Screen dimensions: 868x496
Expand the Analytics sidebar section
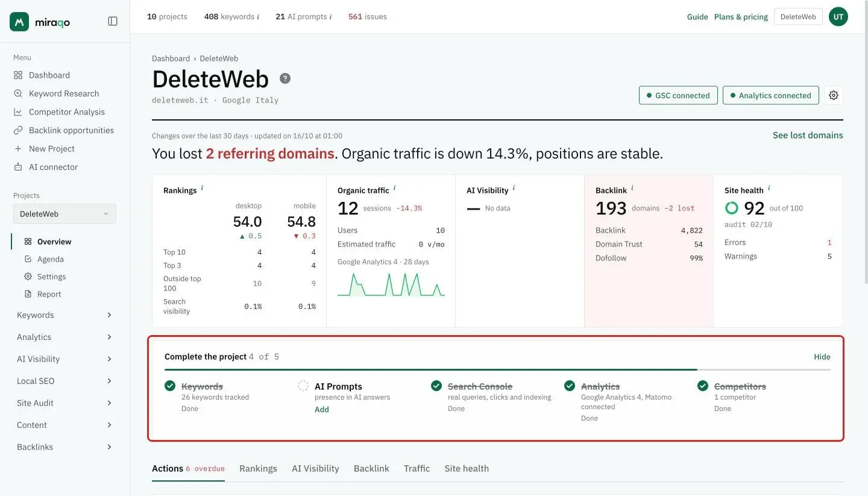[64, 337]
